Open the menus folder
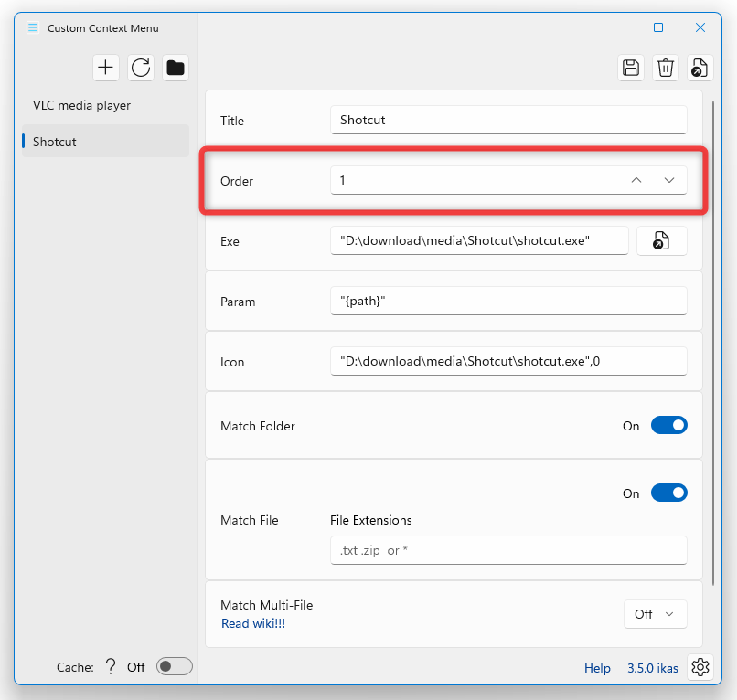 [x=176, y=68]
